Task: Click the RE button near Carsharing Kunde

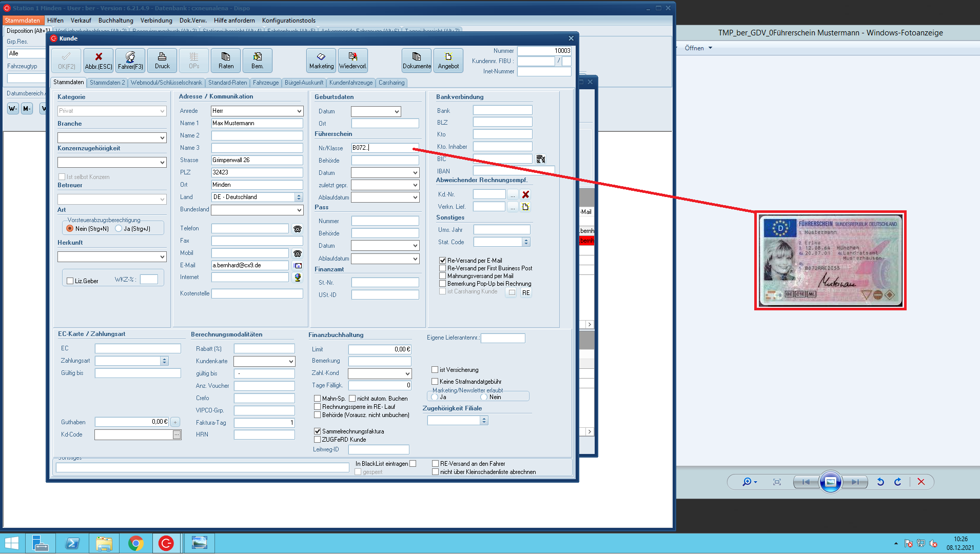Action: pyautogui.click(x=525, y=293)
